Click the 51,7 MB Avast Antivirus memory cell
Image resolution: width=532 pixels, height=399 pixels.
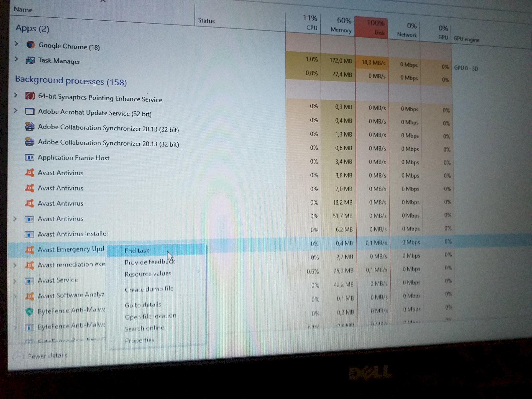click(x=342, y=216)
